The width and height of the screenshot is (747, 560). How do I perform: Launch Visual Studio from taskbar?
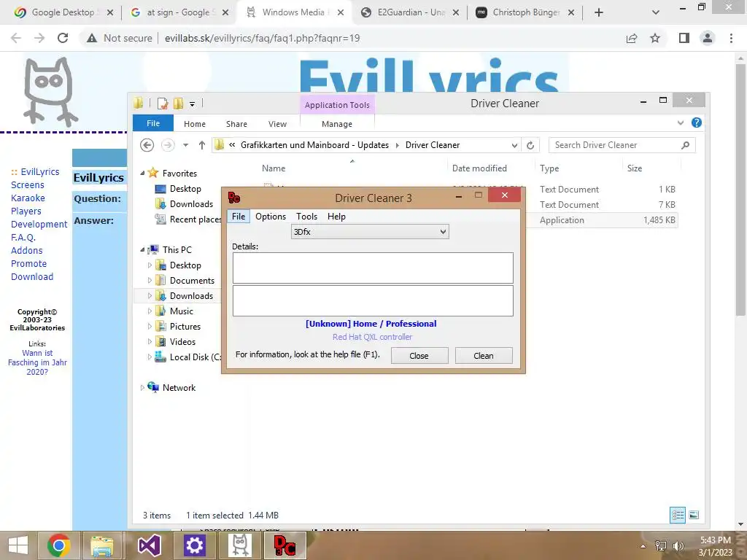pyautogui.click(x=149, y=545)
